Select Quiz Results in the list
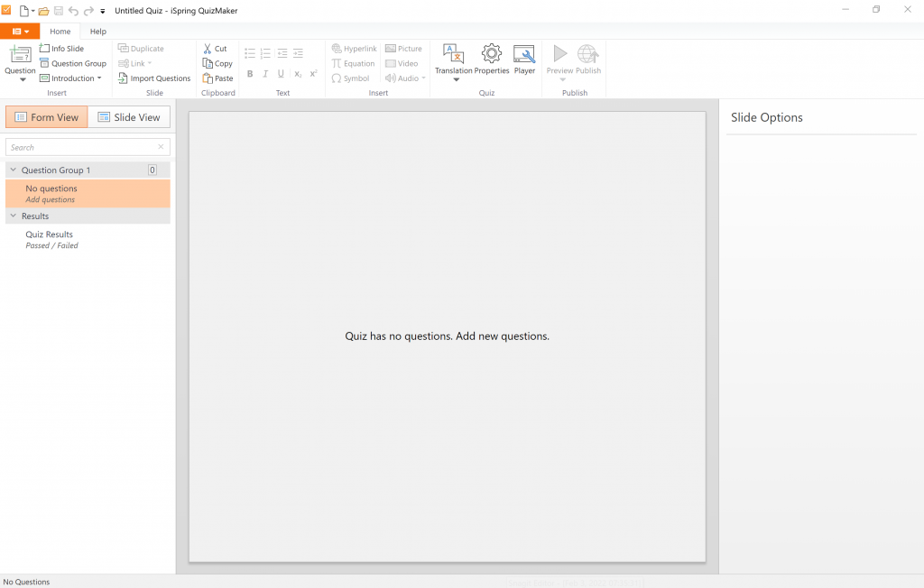This screenshot has width=924, height=588. point(50,234)
